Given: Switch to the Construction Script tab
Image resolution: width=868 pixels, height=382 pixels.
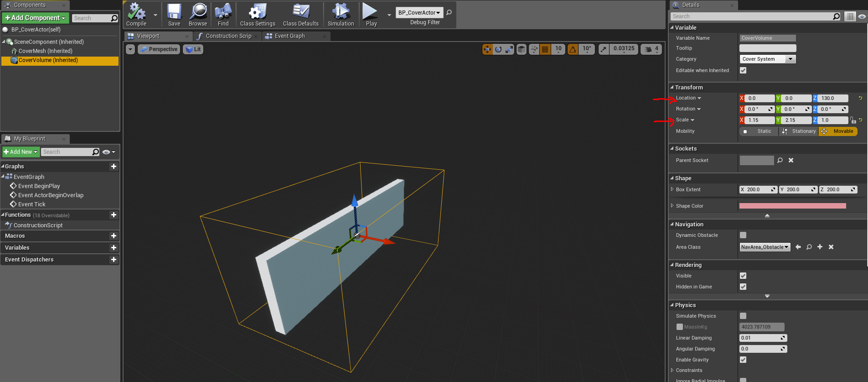Looking at the screenshot, I should pyautogui.click(x=228, y=36).
